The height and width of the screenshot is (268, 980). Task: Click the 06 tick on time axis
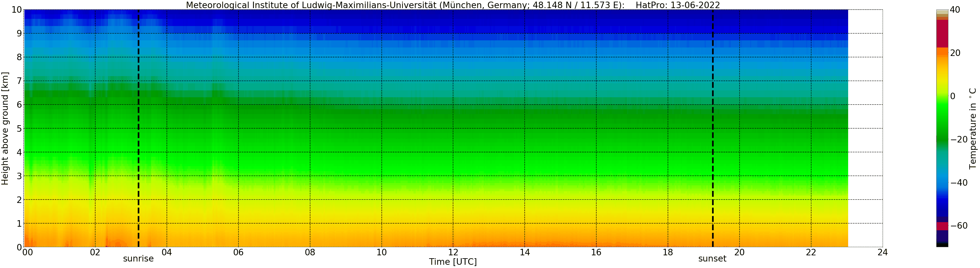click(x=238, y=252)
